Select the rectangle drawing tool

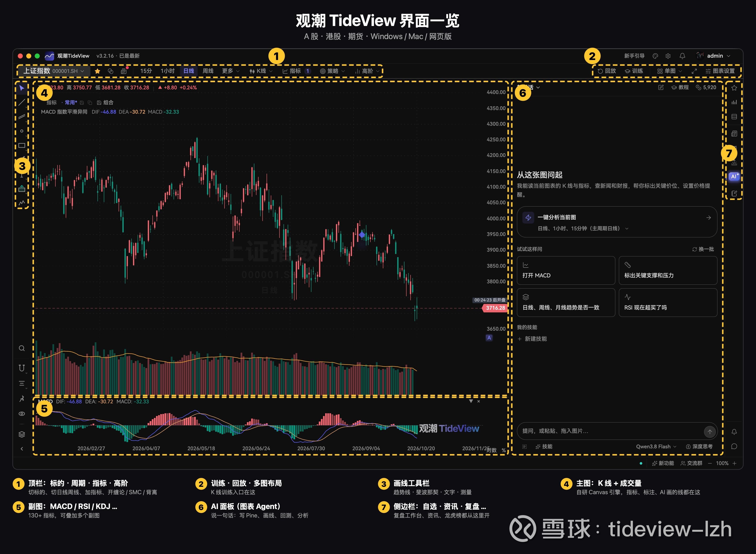(22, 145)
